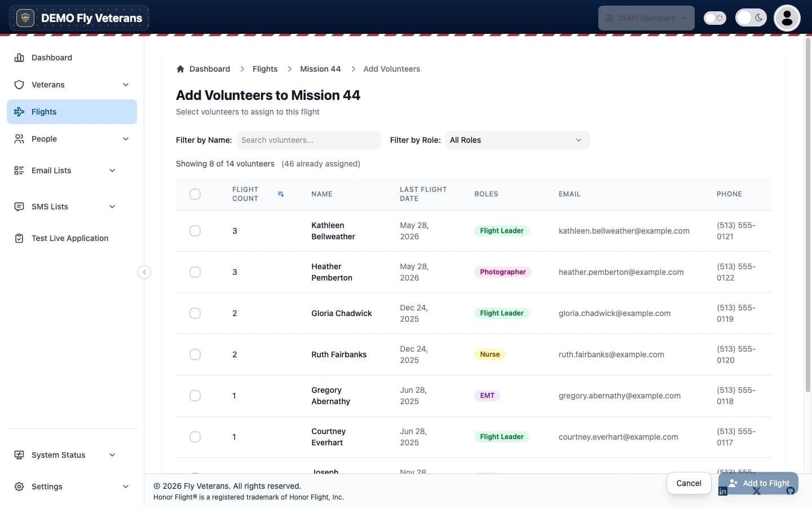Click the Email Lists sidebar icon
Screen dimensions: 812x508
(x=19, y=170)
